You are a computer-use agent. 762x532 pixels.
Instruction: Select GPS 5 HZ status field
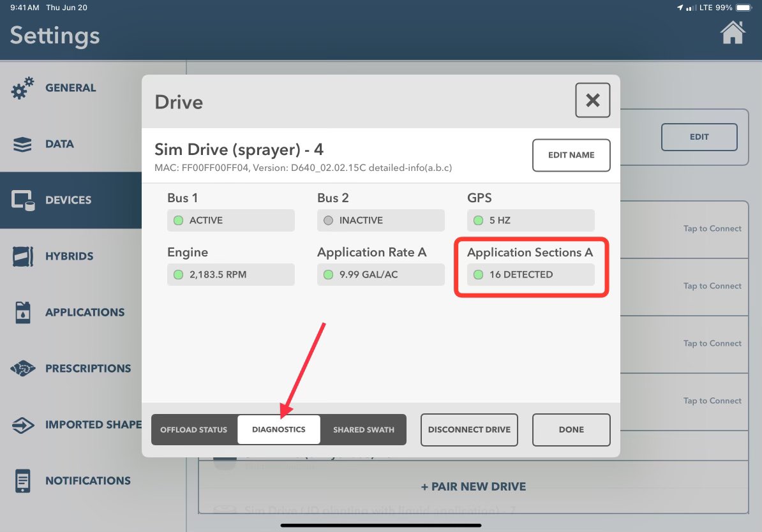click(x=531, y=221)
